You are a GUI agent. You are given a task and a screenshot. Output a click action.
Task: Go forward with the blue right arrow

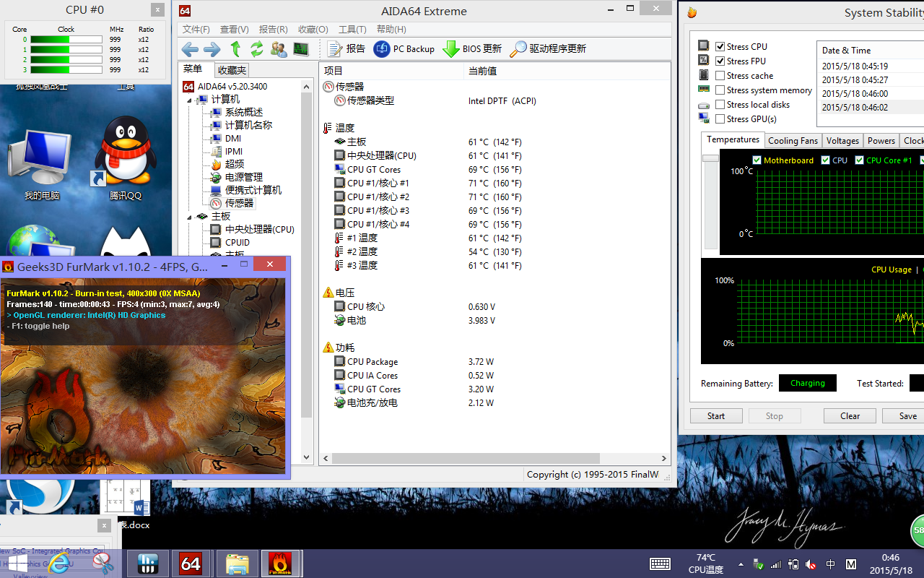click(x=212, y=49)
